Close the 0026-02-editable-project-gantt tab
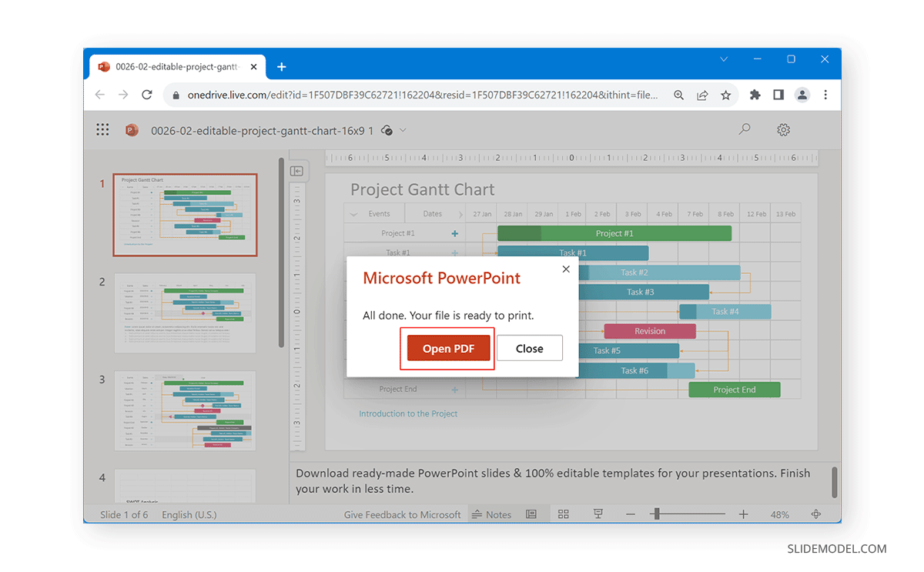Screen dimensions: 924x572 [x=254, y=67]
